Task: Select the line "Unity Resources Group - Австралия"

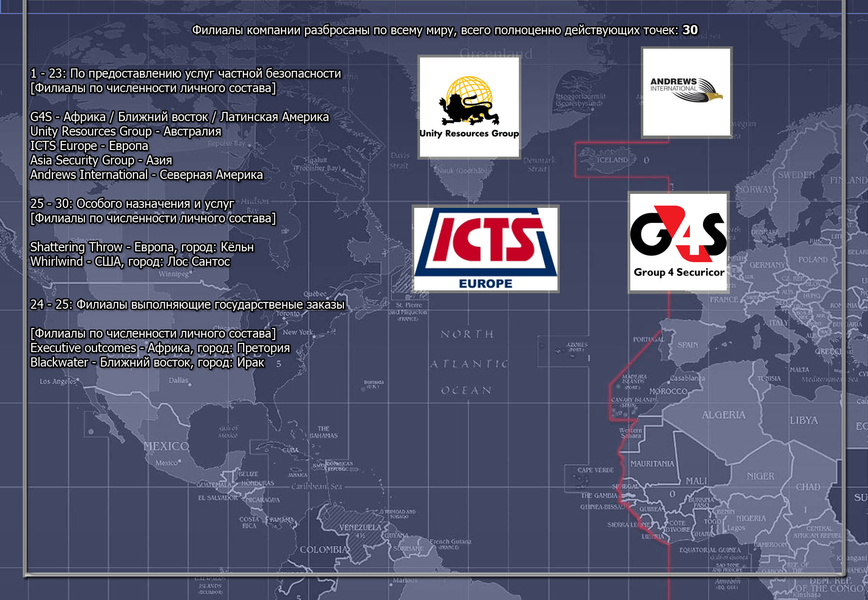Action: (125, 131)
